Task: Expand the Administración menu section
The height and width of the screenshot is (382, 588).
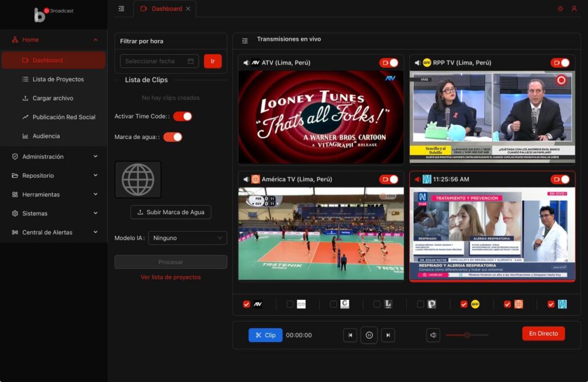Action: point(54,157)
